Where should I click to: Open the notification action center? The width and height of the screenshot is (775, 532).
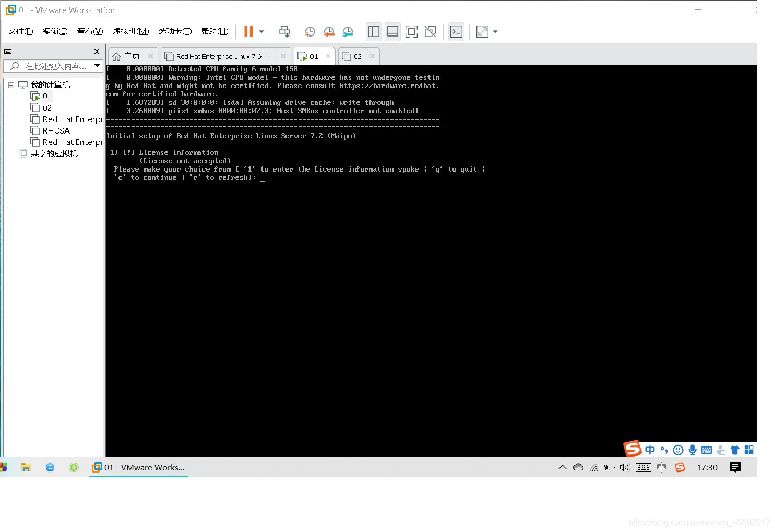tap(735, 467)
